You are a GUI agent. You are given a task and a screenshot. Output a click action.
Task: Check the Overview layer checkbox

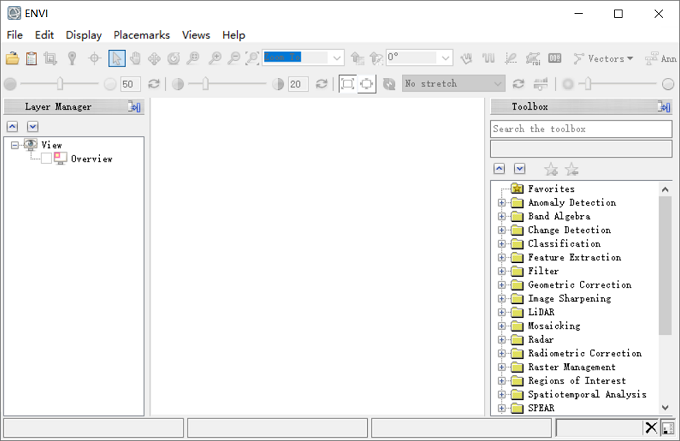[x=46, y=159]
